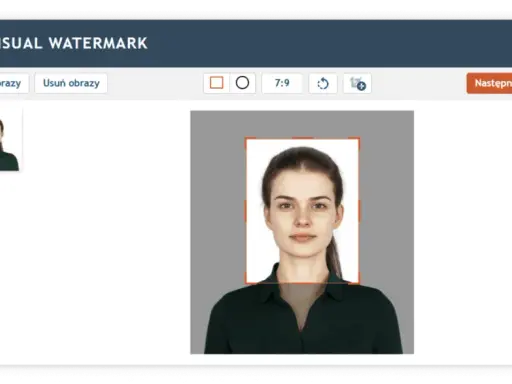This screenshot has width=512, height=384.
Task: Click the top-middle crop edge handle
Action: (302, 138)
